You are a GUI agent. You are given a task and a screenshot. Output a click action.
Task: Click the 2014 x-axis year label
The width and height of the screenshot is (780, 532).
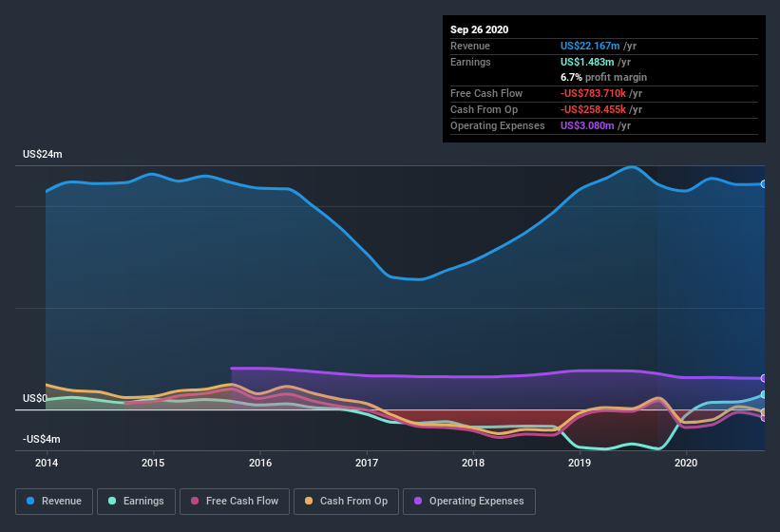(x=47, y=463)
